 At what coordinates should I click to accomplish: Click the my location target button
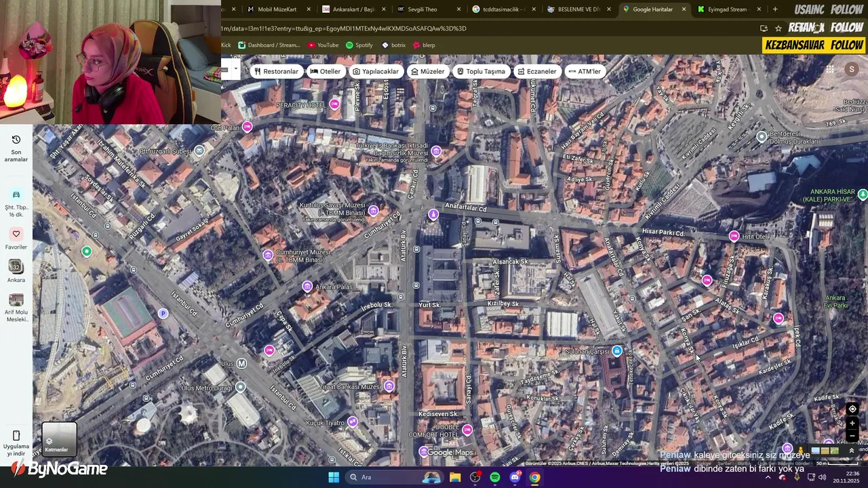tap(852, 409)
